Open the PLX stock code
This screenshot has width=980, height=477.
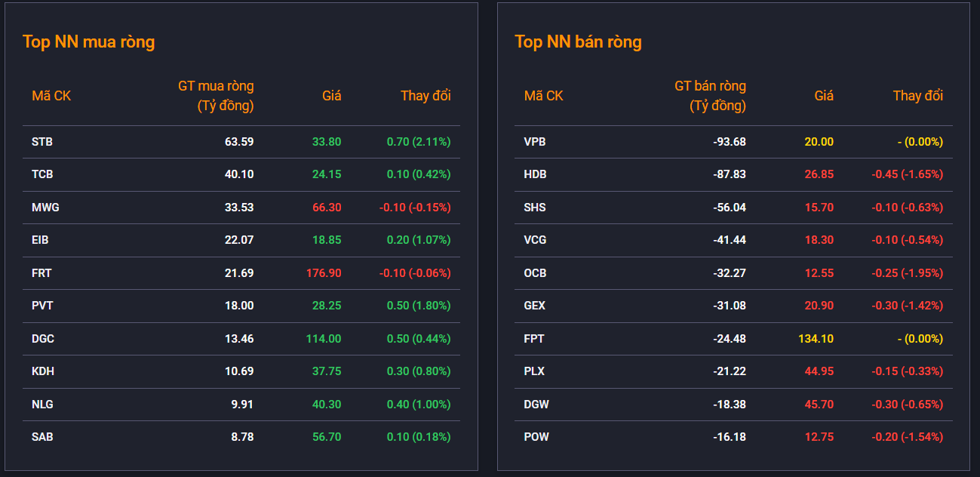click(x=534, y=371)
